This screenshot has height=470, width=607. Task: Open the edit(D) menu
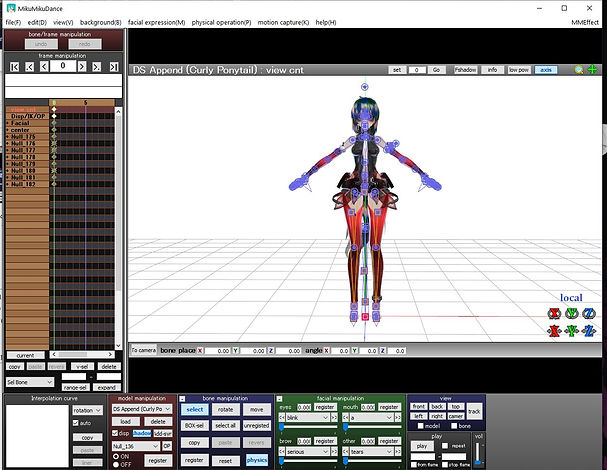pos(37,22)
